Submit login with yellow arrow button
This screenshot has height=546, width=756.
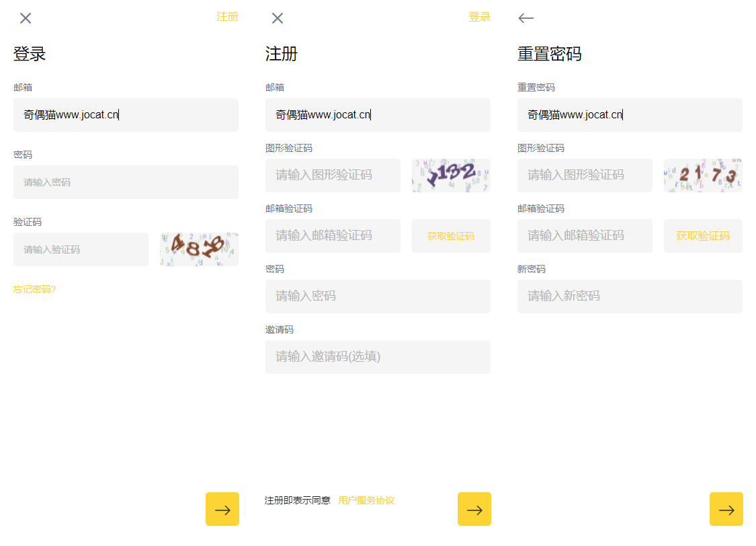click(222, 509)
